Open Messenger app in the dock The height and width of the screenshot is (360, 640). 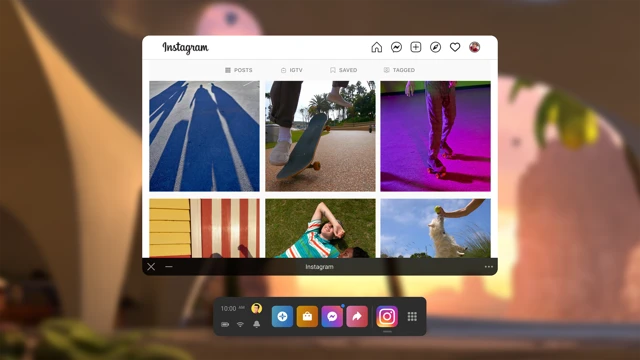(x=332, y=316)
